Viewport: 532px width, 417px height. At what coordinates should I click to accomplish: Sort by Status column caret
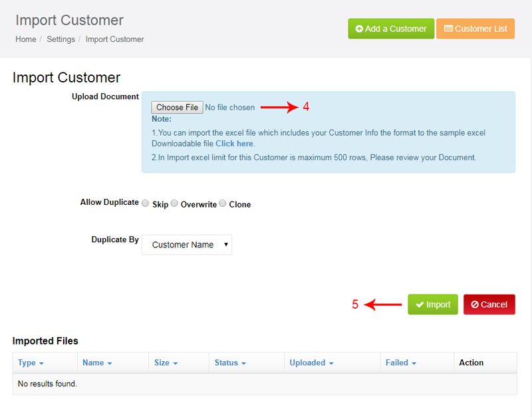pyautogui.click(x=243, y=363)
